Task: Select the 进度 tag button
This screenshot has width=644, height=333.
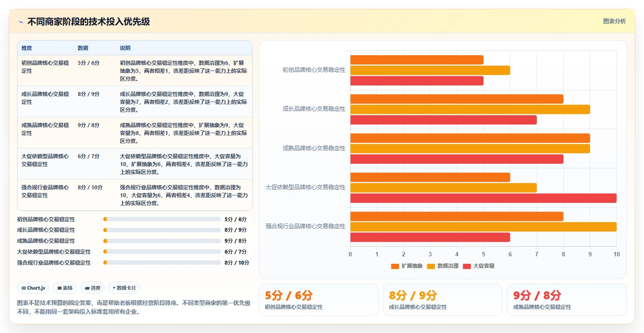Action: [x=92, y=288]
